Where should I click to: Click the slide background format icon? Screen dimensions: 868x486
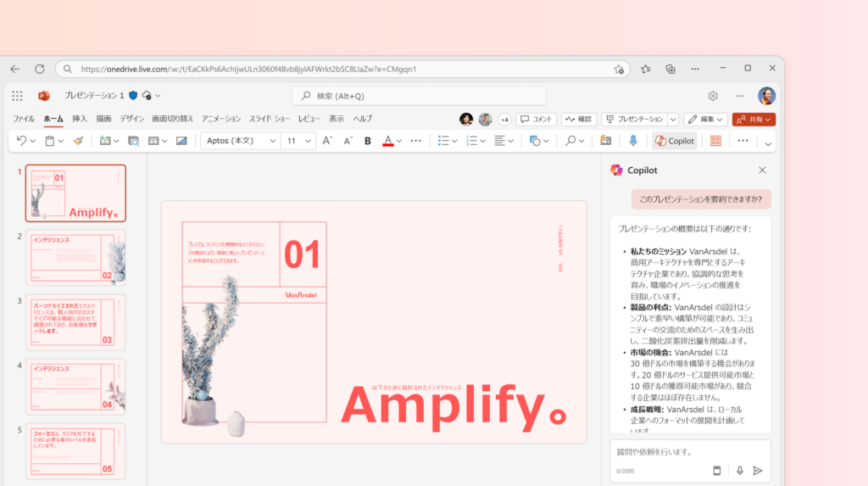point(181,141)
